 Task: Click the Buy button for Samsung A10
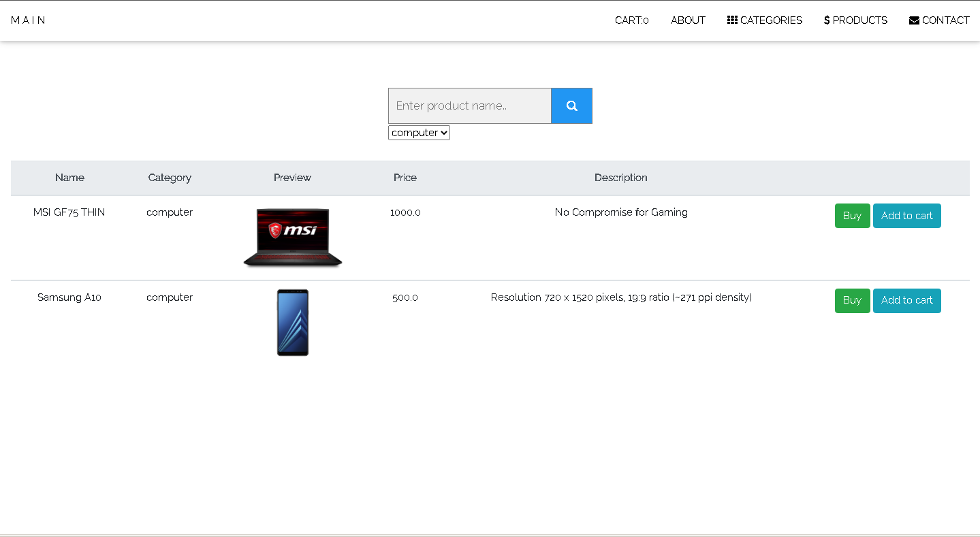pyautogui.click(x=852, y=300)
